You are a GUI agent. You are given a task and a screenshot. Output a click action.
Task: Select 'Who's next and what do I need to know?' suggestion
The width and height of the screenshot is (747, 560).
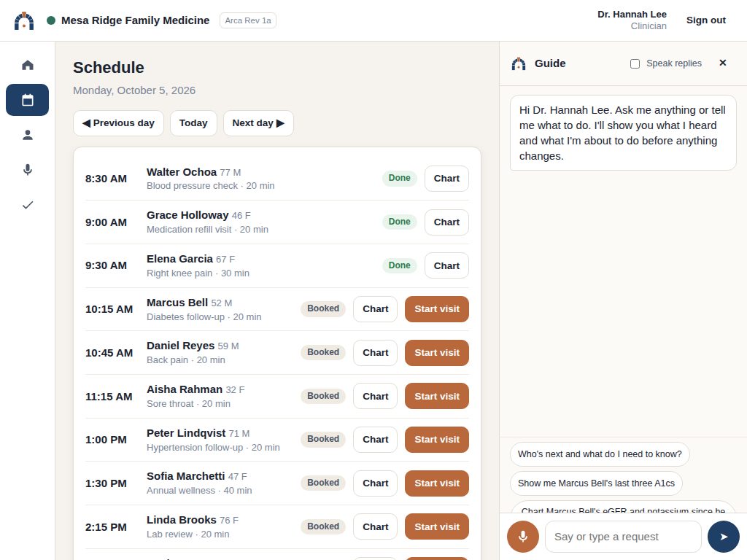(600, 454)
